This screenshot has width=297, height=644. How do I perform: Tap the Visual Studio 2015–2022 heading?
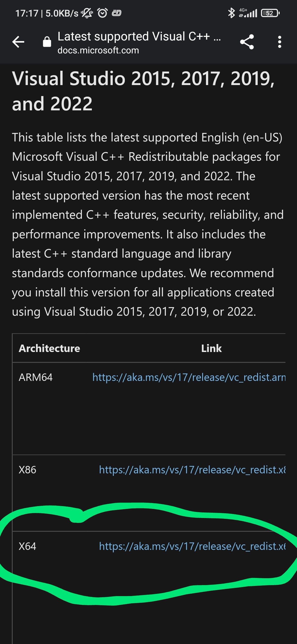143,91
